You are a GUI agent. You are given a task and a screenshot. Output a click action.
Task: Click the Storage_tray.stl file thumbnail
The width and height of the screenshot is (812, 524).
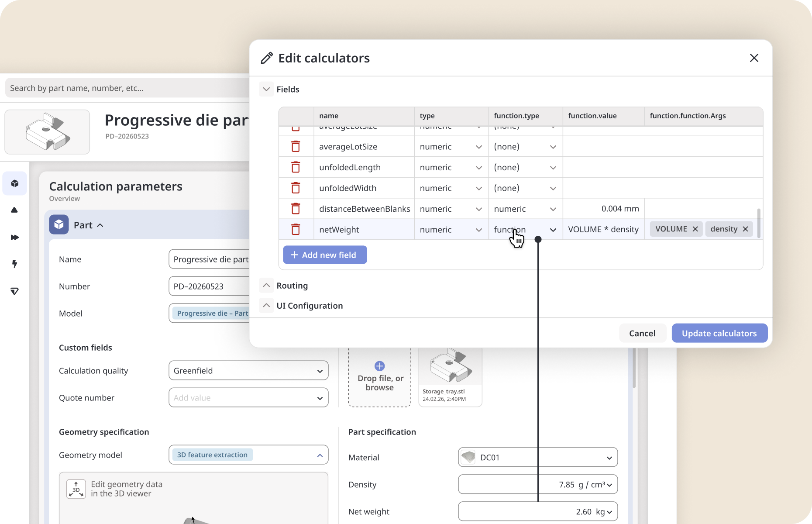pos(450,377)
